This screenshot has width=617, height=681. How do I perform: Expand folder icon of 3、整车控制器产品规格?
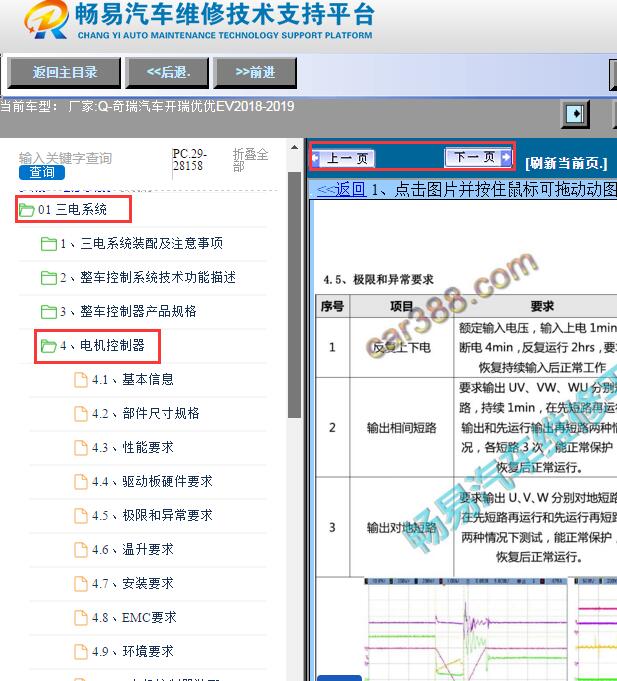coord(49,311)
